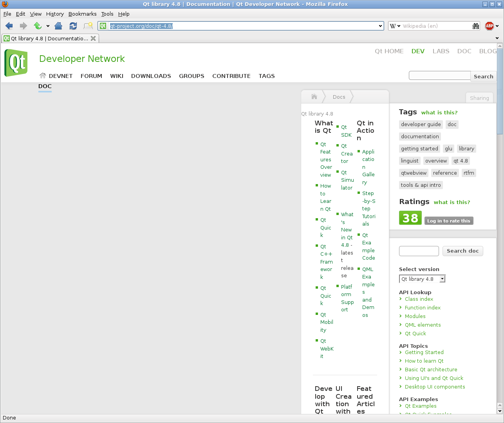The image size is (504, 423).
Task: Open the TAGS navigation link
Action: (267, 76)
